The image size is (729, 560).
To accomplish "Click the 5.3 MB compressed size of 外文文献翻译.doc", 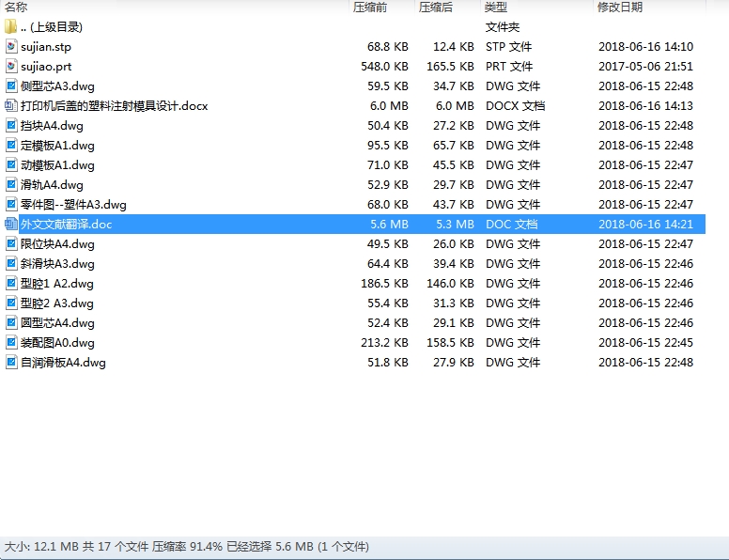I will pos(456,225).
